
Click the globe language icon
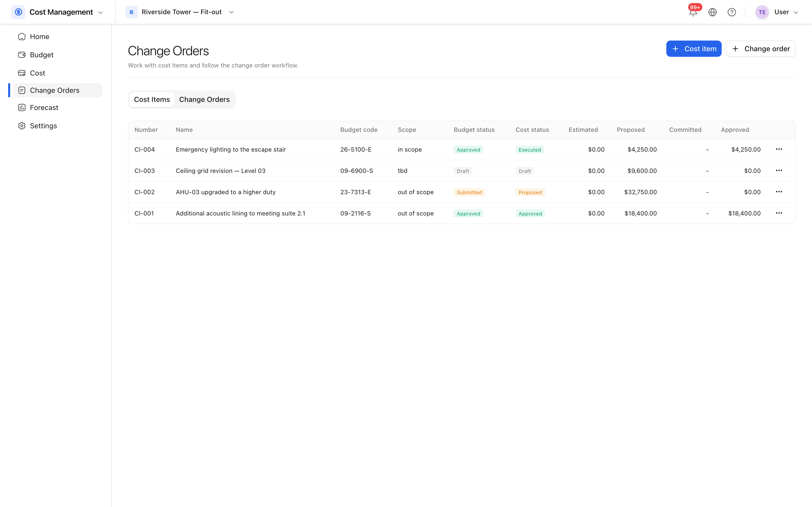pyautogui.click(x=712, y=12)
